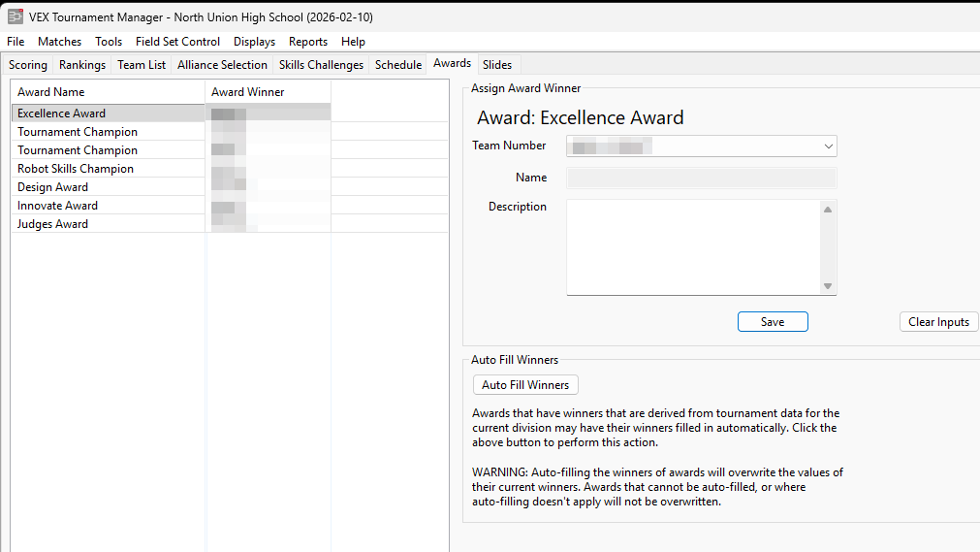Click the Judges Award winner cell
The image size is (980, 552).
[x=268, y=224]
